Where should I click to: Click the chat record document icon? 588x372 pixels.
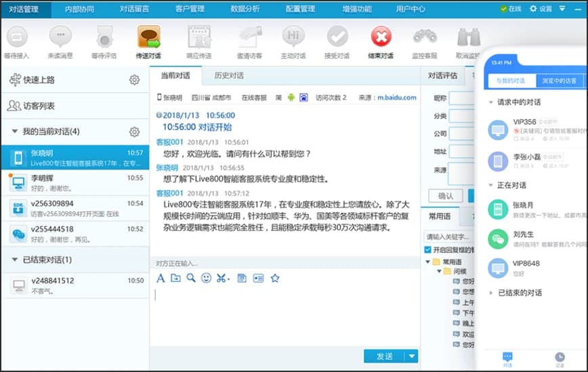(x=242, y=278)
